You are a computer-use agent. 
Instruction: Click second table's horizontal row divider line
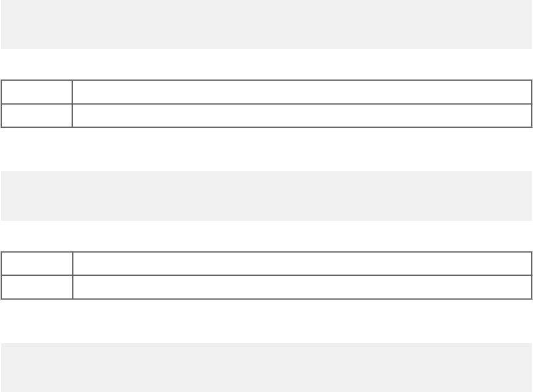point(267,275)
